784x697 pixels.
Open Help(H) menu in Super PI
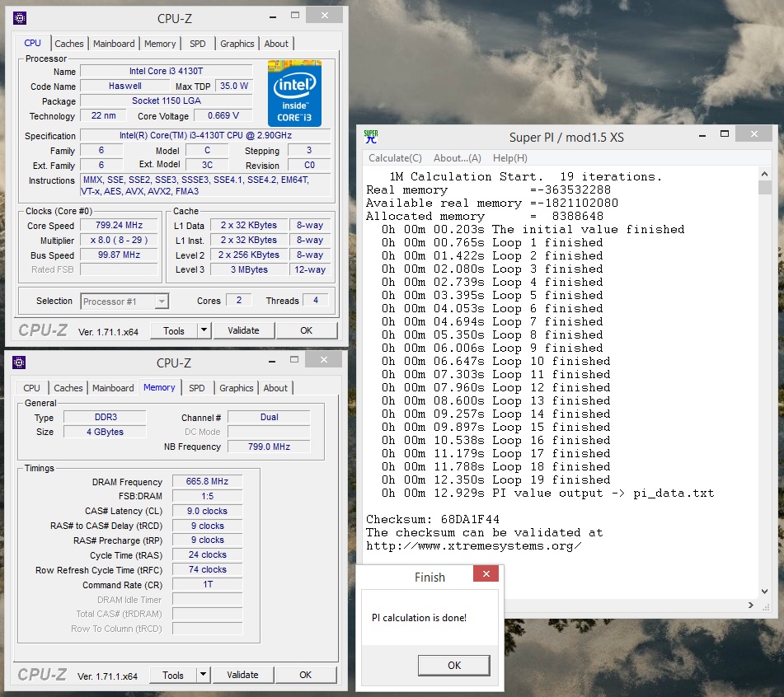point(510,158)
